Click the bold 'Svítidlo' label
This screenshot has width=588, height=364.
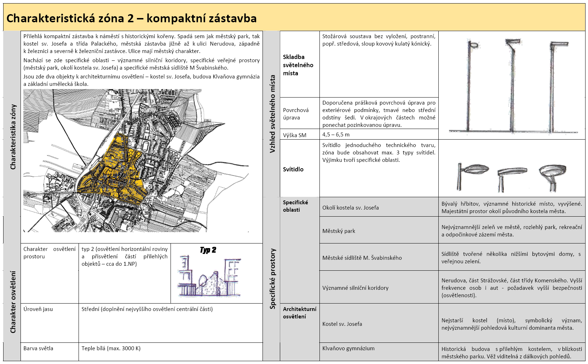click(293, 169)
